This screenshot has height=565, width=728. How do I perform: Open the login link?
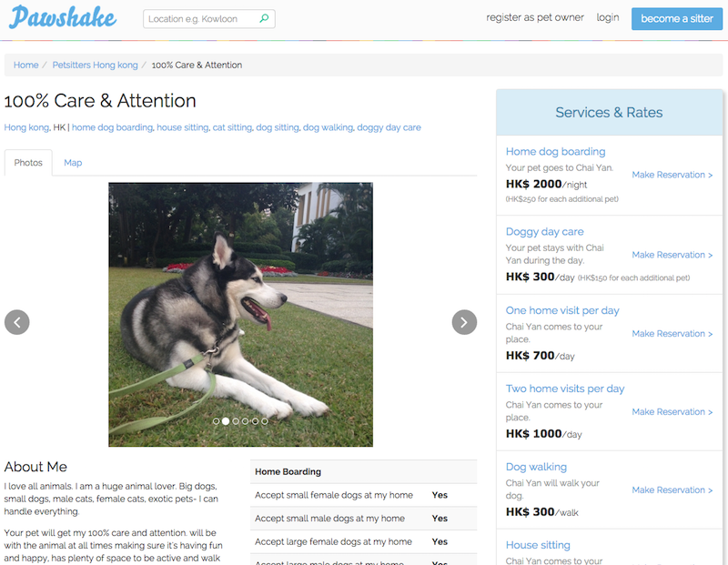tap(608, 17)
